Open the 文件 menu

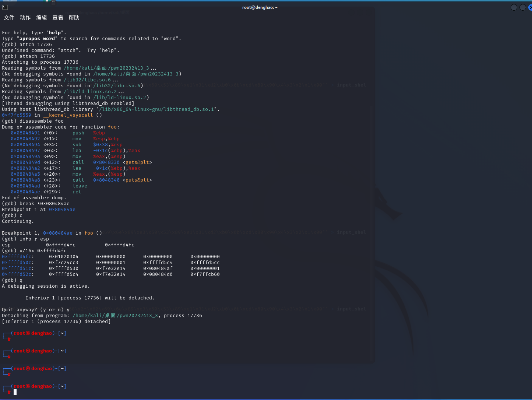(9, 18)
